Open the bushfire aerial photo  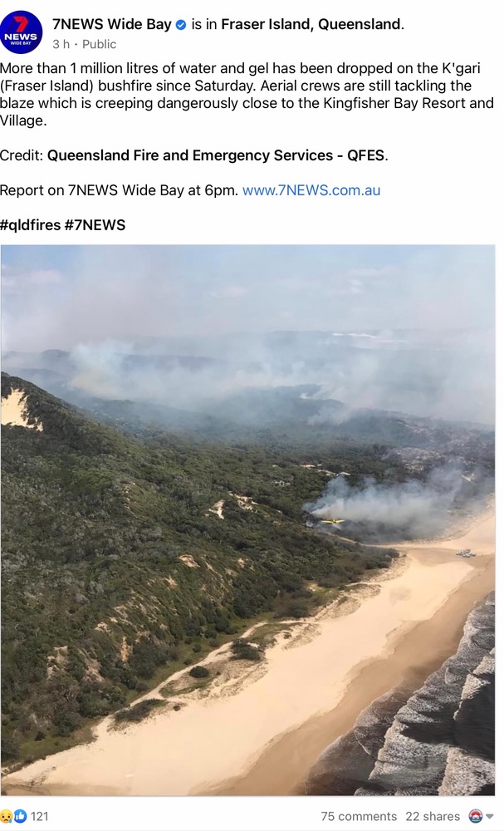tap(247, 520)
